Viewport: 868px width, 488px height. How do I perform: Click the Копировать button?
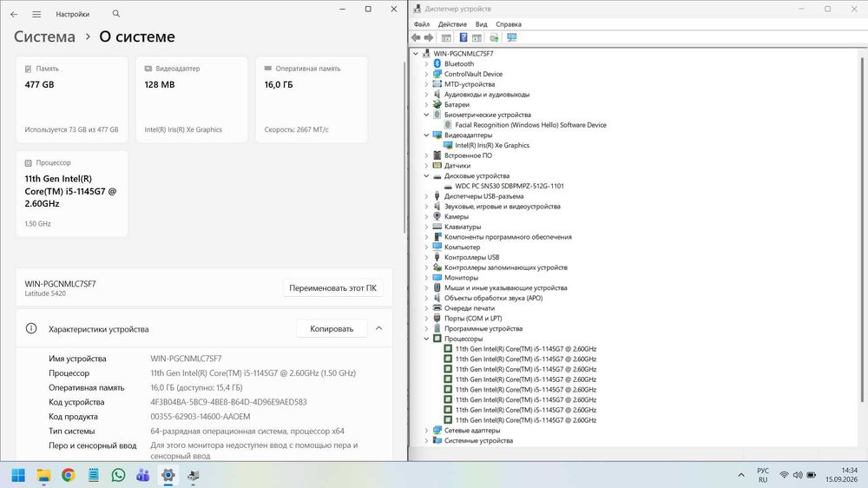coord(332,328)
